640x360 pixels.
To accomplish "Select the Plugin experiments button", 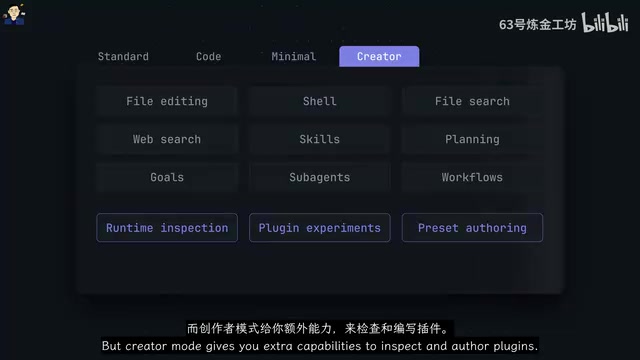I will pos(320,228).
